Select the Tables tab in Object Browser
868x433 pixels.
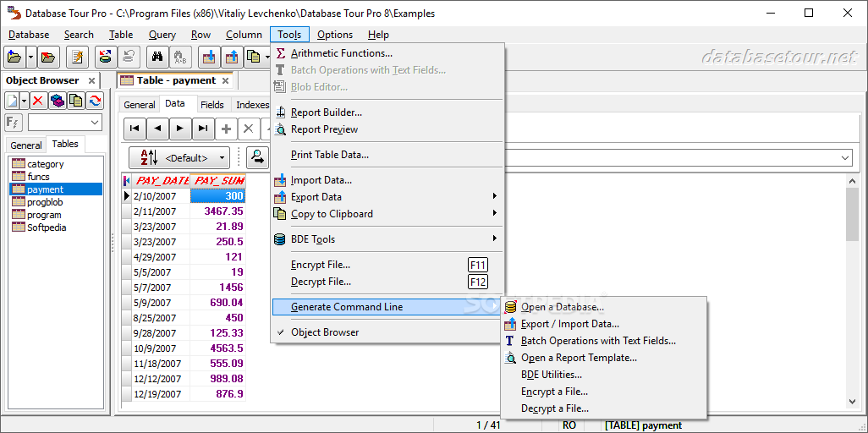point(65,144)
